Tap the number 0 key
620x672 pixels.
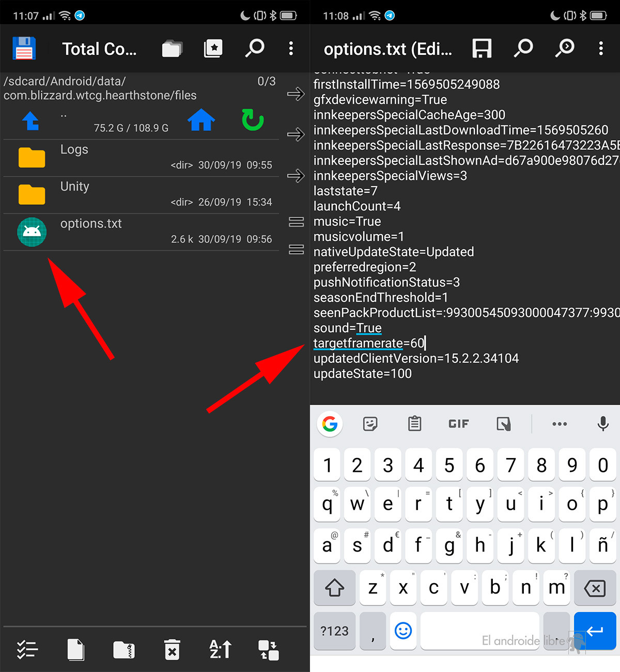pyautogui.click(x=602, y=465)
